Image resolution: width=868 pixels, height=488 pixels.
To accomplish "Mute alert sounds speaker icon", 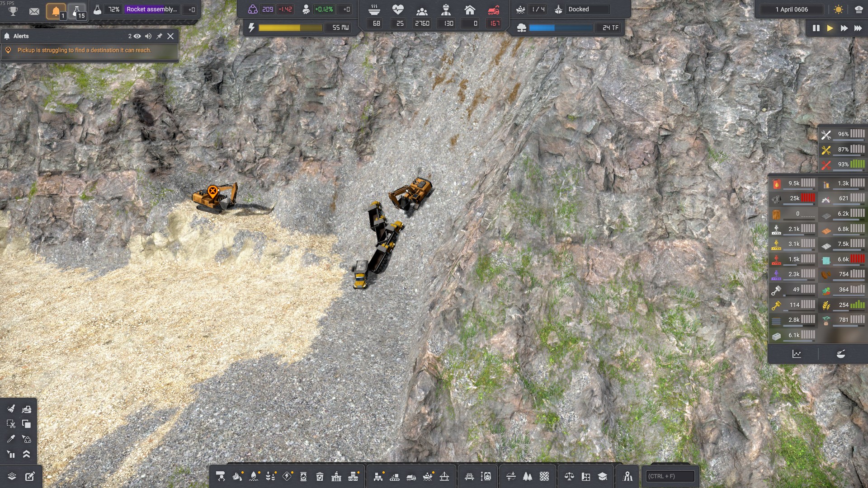I will [148, 36].
